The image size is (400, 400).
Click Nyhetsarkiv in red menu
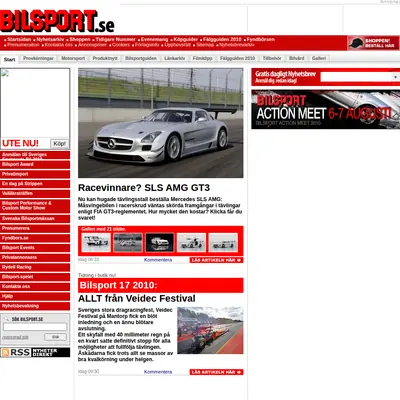[50, 39]
